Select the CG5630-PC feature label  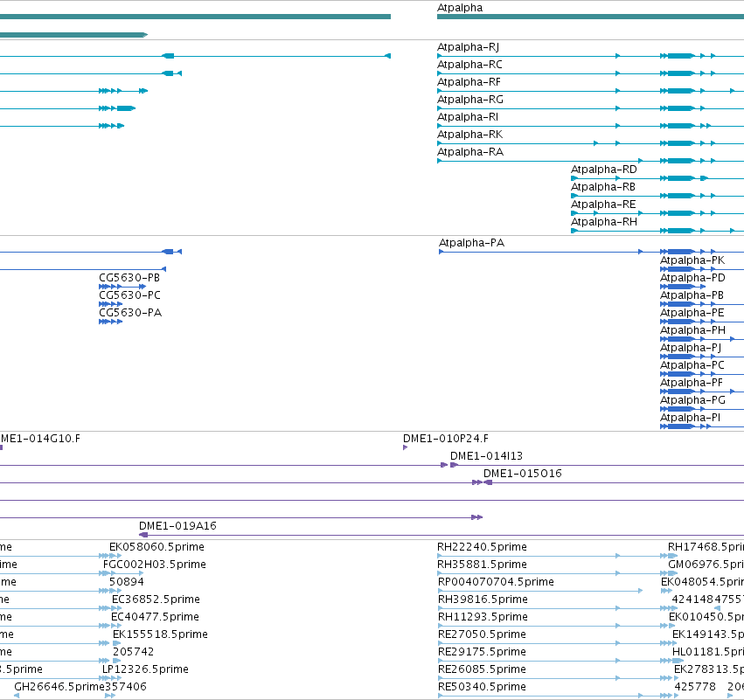[129, 296]
